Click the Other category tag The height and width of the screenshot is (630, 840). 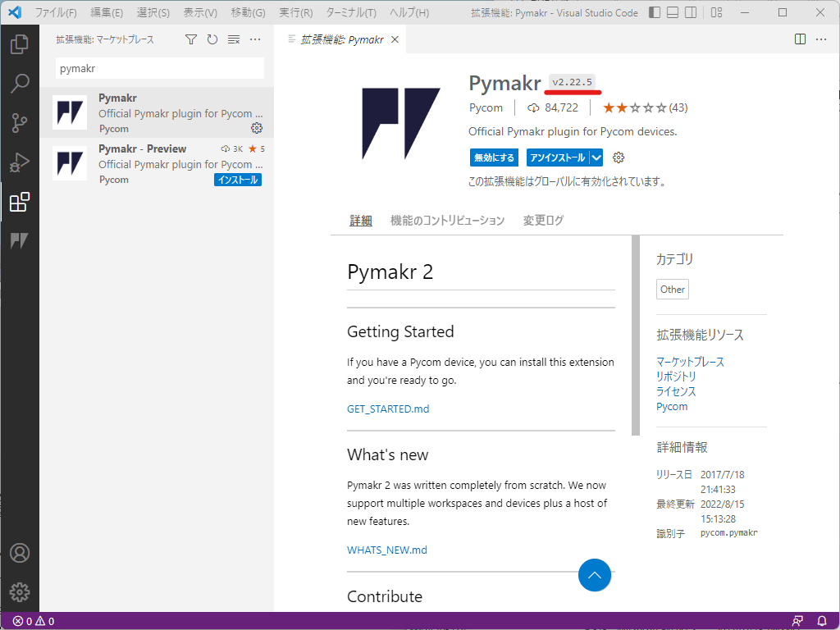click(x=673, y=290)
